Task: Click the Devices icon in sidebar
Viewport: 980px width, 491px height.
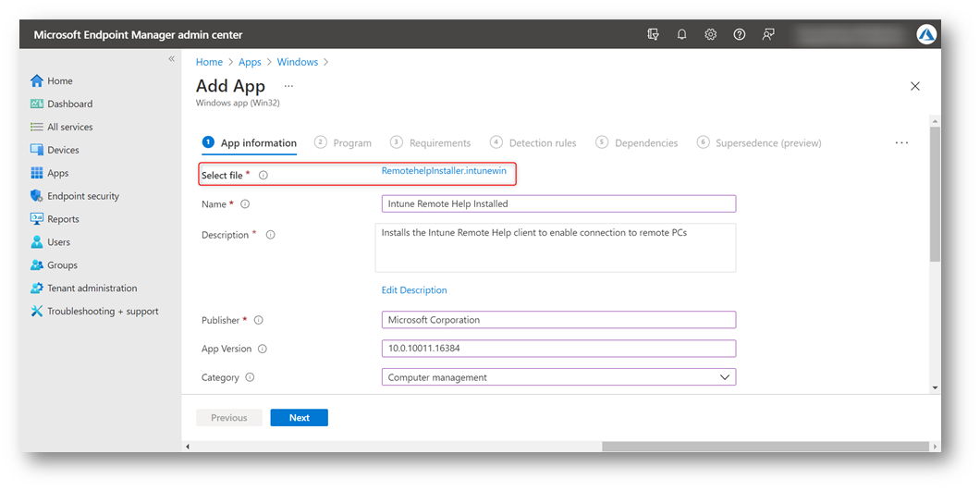Action: pyautogui.click(x=37, y=150)
